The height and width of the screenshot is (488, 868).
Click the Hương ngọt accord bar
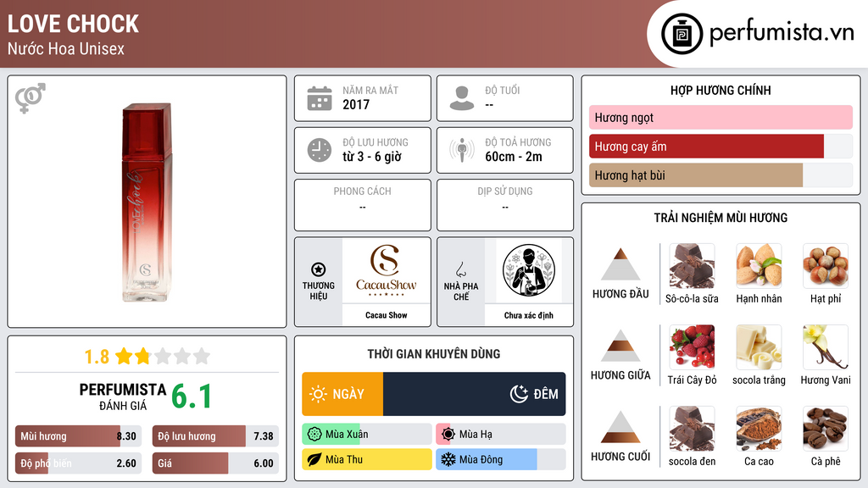click(721, 117)
